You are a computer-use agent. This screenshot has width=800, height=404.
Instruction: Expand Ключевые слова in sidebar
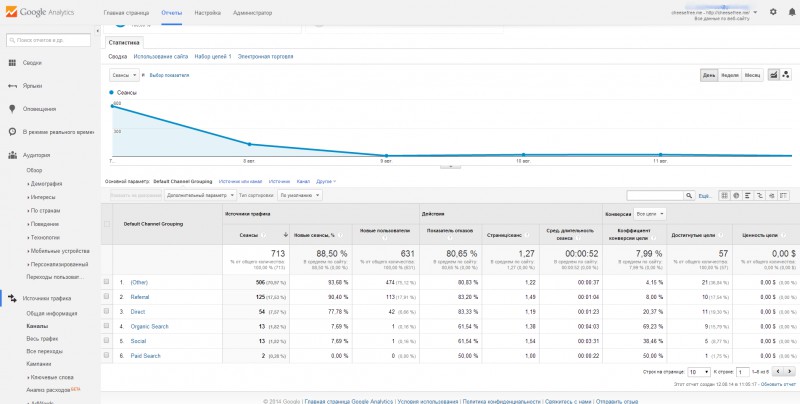pyautogui.click(x=50, y=377)
